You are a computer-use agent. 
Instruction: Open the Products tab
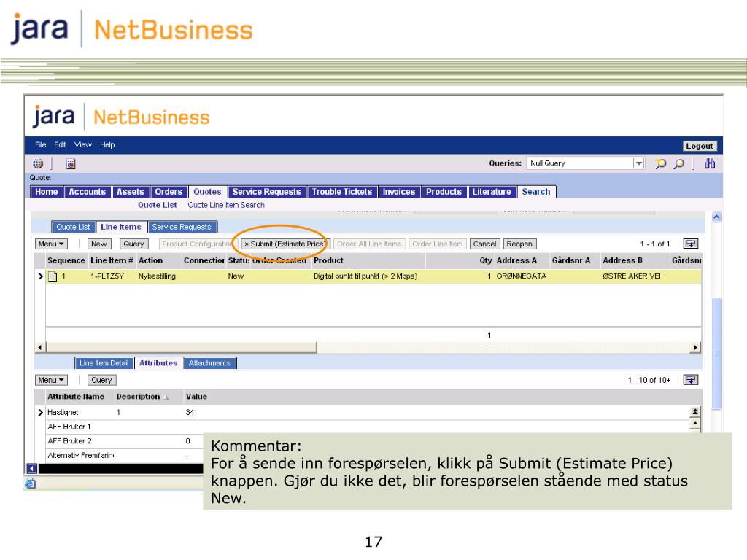pyautogui.click(x=444, y=192)
